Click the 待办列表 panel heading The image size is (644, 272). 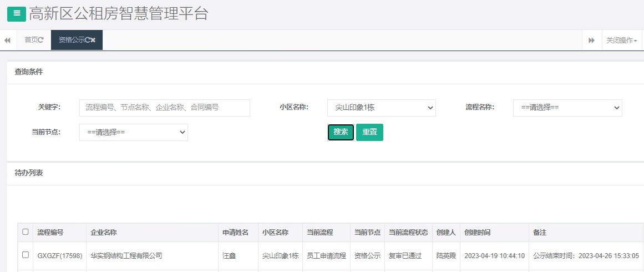pos(29,173)
